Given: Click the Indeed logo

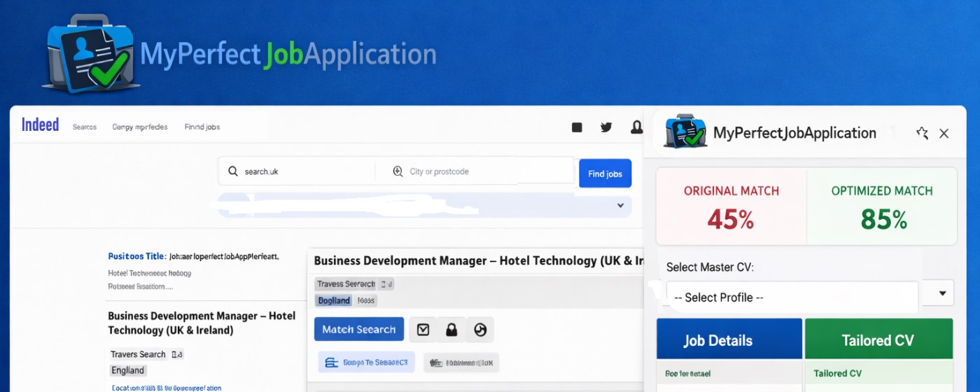Looking at the screenshot, I should click(41, 125).
